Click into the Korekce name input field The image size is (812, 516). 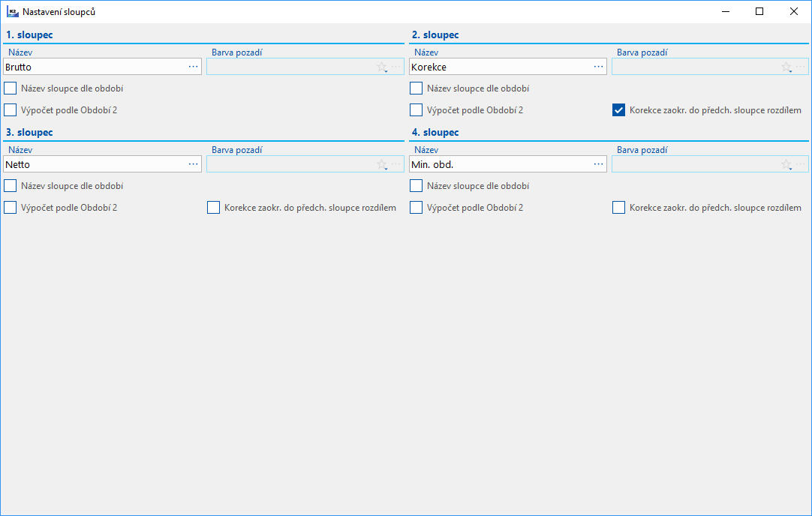pyautogui.click(x=499, y=67)
